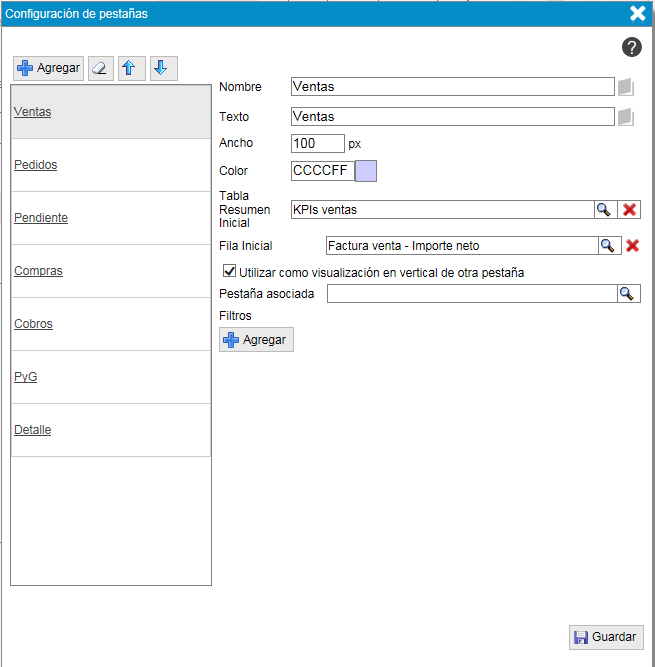Image resolution: width=655 pixels, height=667 pixels.
Task: Select the PyG tab entry
Action: point(26,377)
